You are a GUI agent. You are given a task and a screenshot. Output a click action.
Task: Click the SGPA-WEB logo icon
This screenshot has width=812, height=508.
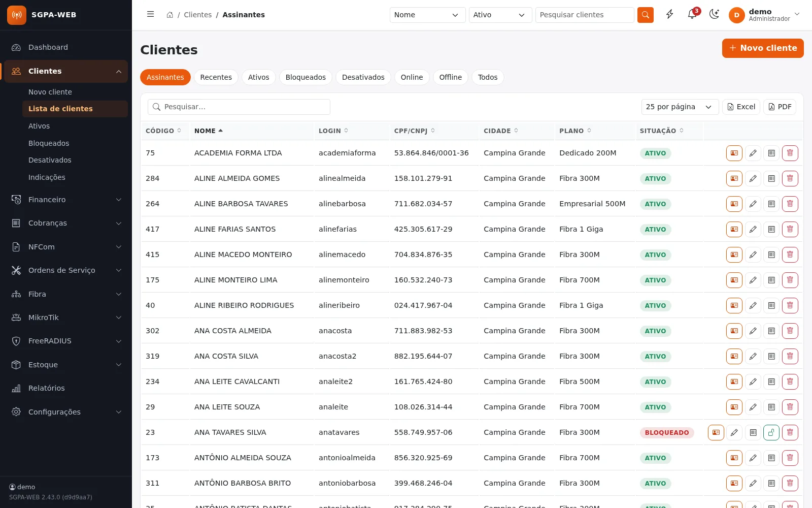pyautogui.click(x=17, y=15)
